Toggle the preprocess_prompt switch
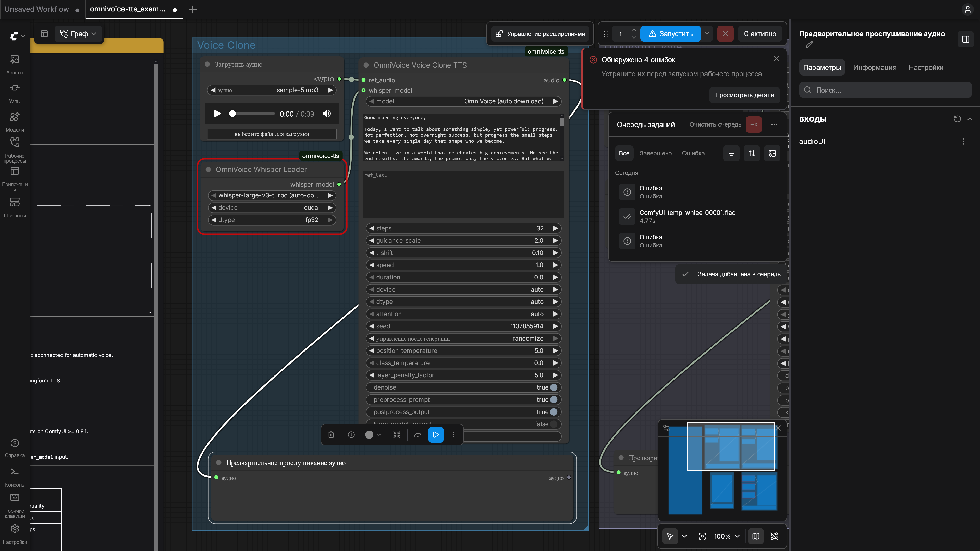 tap(554, 400)
